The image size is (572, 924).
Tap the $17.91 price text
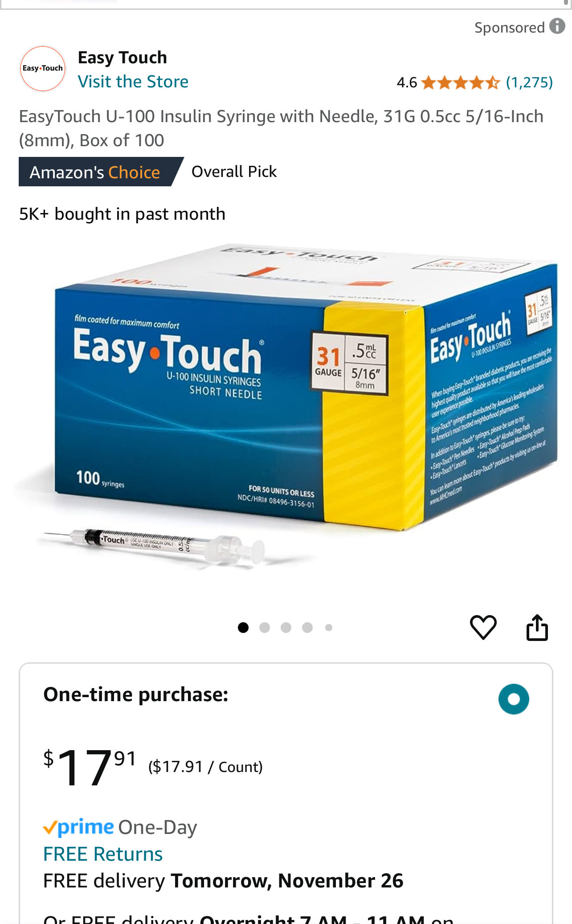click(x=90, y=767)
